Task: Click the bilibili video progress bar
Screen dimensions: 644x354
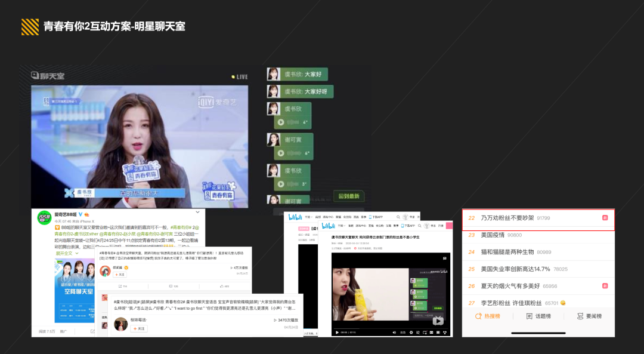Action: pos(391,328)
